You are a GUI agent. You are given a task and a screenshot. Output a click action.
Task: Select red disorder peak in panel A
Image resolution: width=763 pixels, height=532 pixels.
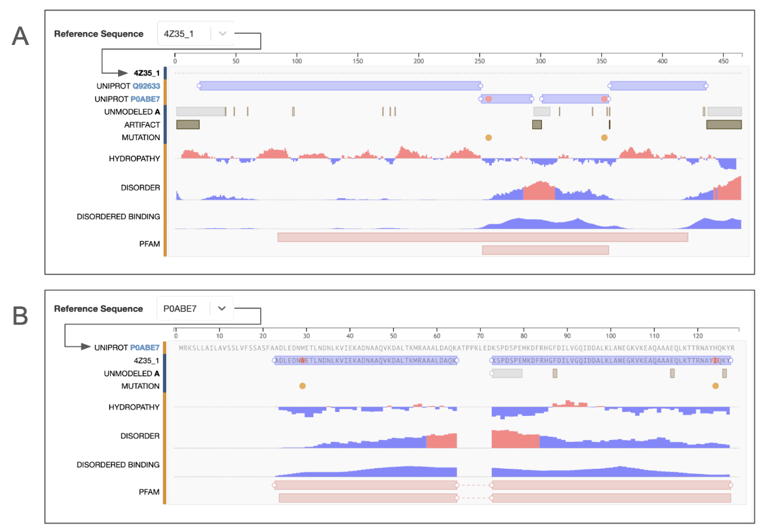[x=539, y=192]
